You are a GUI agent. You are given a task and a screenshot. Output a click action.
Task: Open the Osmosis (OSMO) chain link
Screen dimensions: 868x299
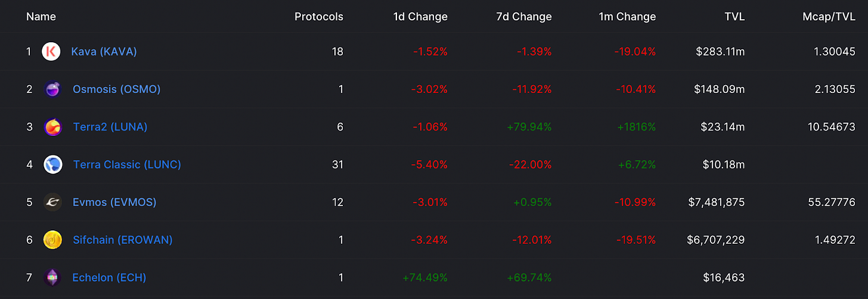[116, 89]
